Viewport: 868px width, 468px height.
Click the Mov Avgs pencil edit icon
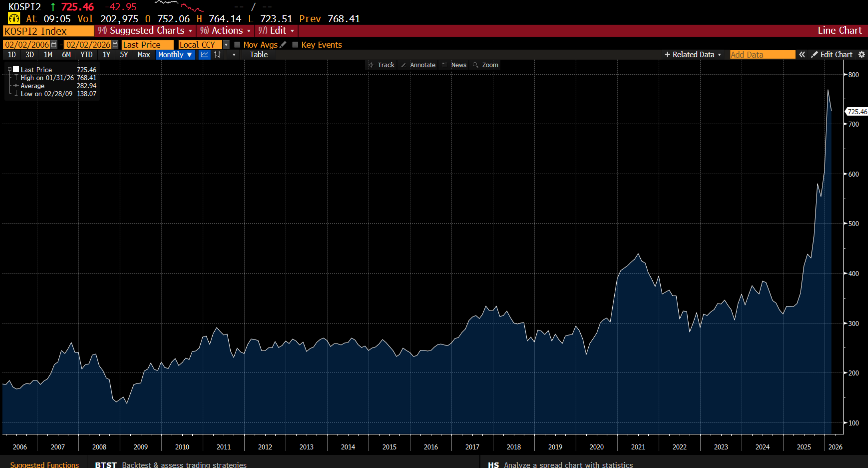(x=283, y=45)
